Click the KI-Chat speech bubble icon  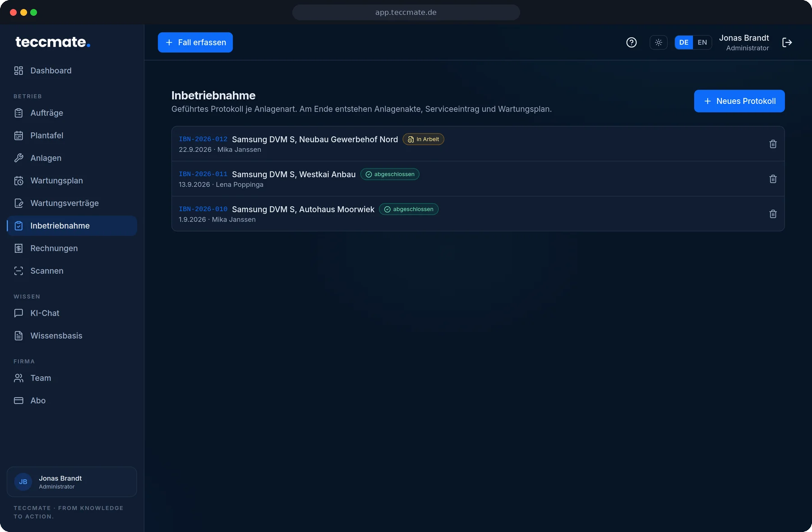pos(18,313)
